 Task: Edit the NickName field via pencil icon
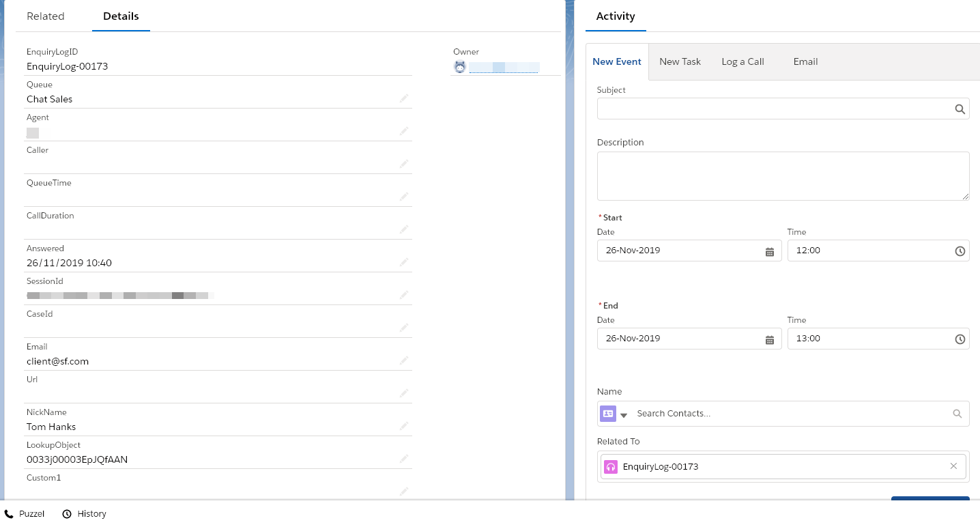point(404,426)
